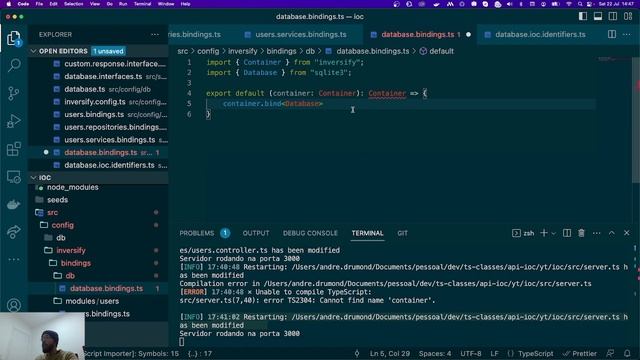The height and width of the screenshot is (360, 640).
Task: Open the Go to Line status item
Action: (390, 353)
